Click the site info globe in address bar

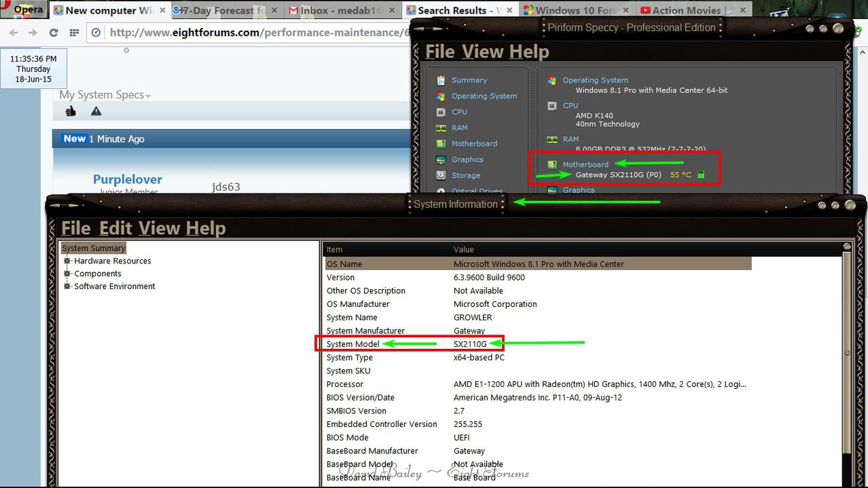pos(96,33)
